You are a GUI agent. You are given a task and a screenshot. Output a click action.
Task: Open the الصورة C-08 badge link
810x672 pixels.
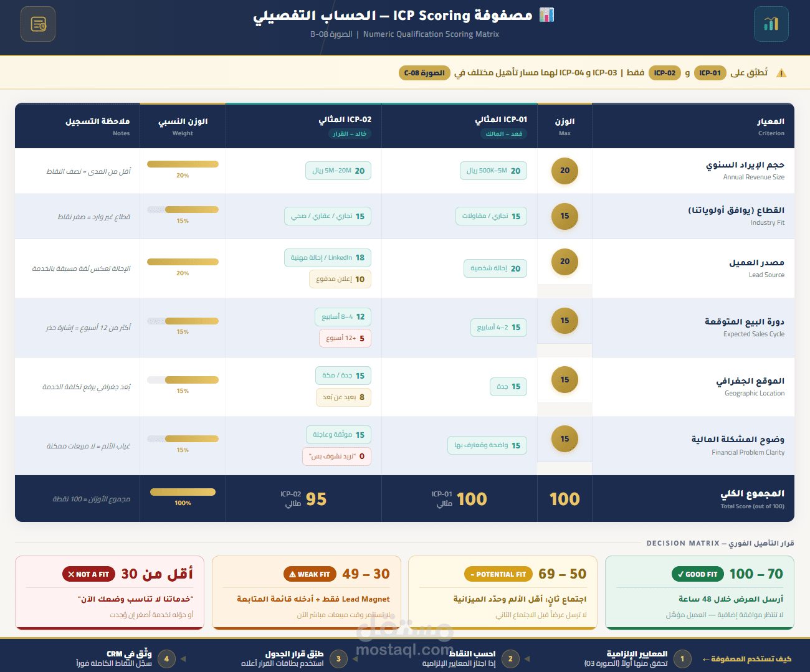point(424,73)
